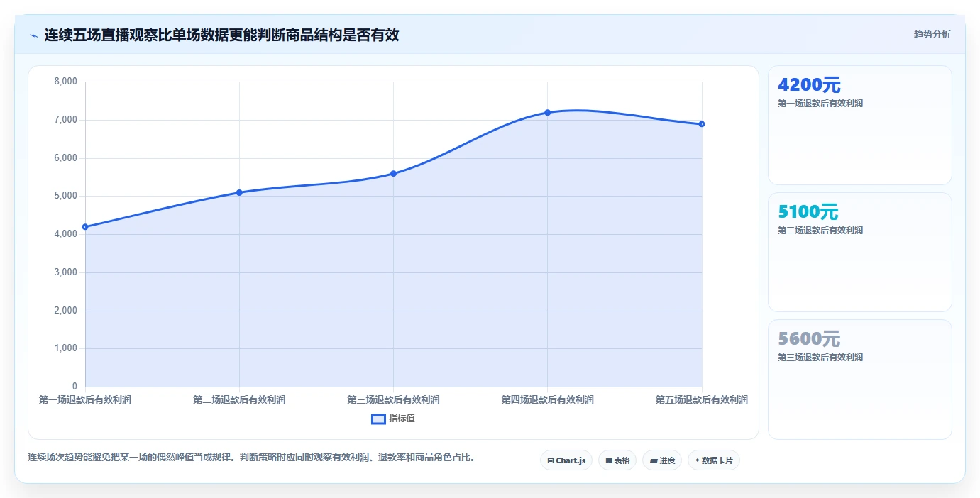Viewport: 980px width, 498px height.
Task: Open the 4200元 stat card
Action: point(860,126)
